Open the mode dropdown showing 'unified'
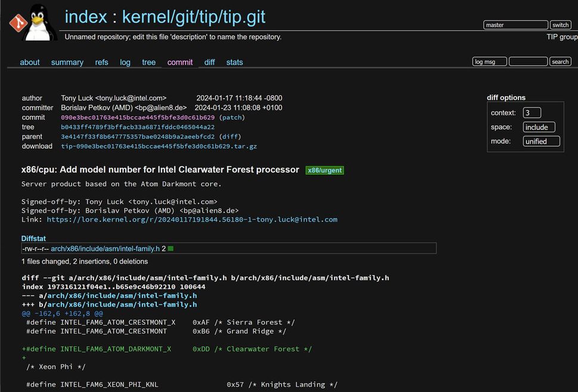 tap(541, 141)
